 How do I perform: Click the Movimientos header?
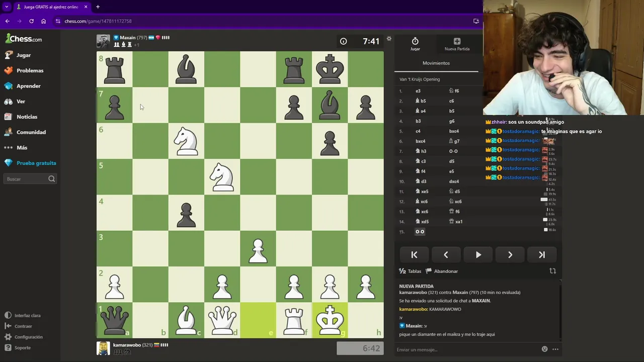[x=436, y=63]
